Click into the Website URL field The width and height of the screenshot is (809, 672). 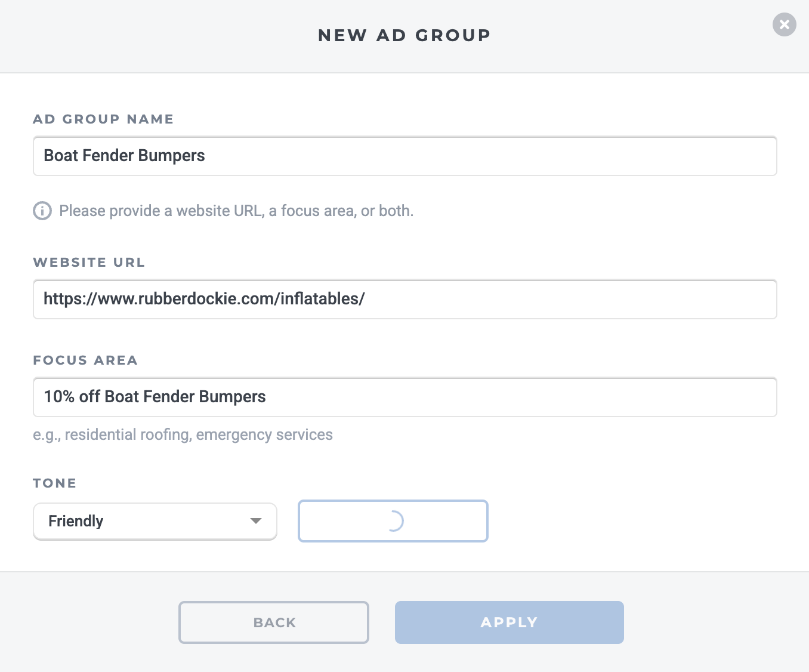pyautogui.click(x=405, y=299)
